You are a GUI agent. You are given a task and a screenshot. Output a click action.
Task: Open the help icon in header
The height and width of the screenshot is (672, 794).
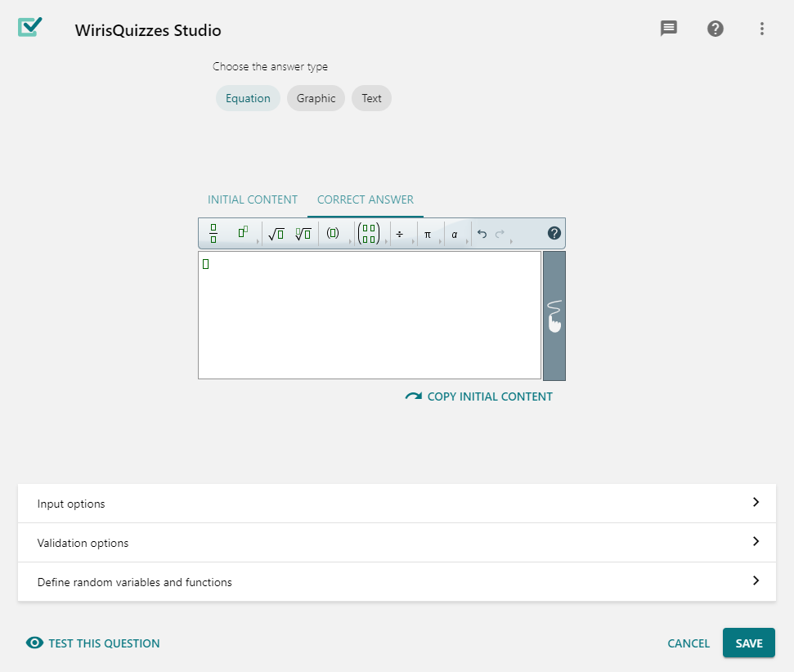715,29
